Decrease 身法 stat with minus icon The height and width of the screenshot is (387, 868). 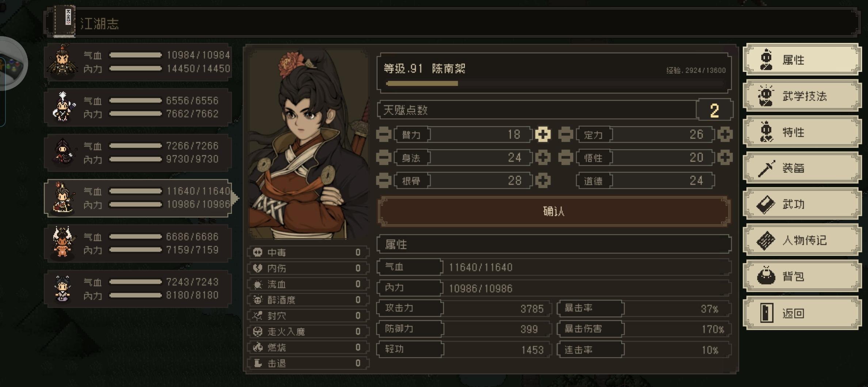[384, 158]
